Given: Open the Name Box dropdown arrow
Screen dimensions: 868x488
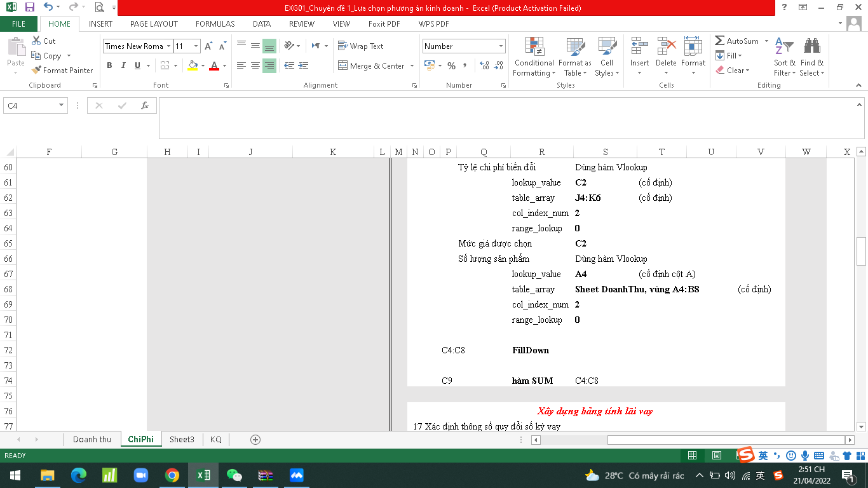Looking at the screenshot, I should (62, 105).
